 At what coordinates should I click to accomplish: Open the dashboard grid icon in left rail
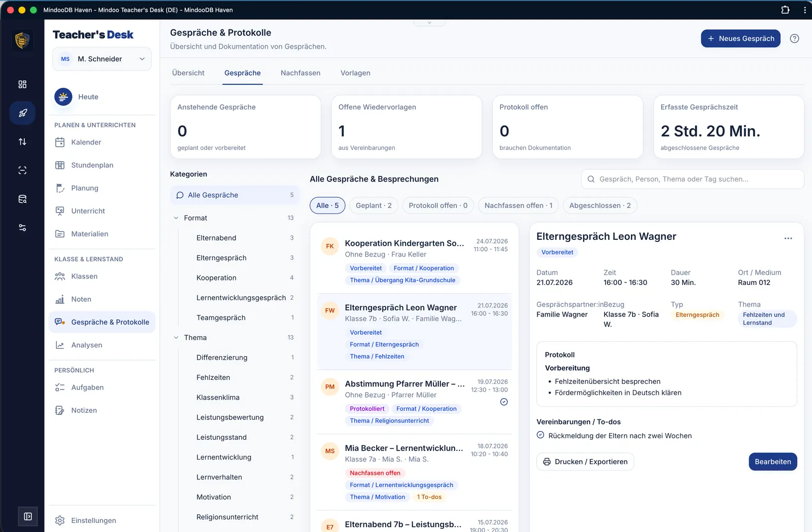coord(22,84)
